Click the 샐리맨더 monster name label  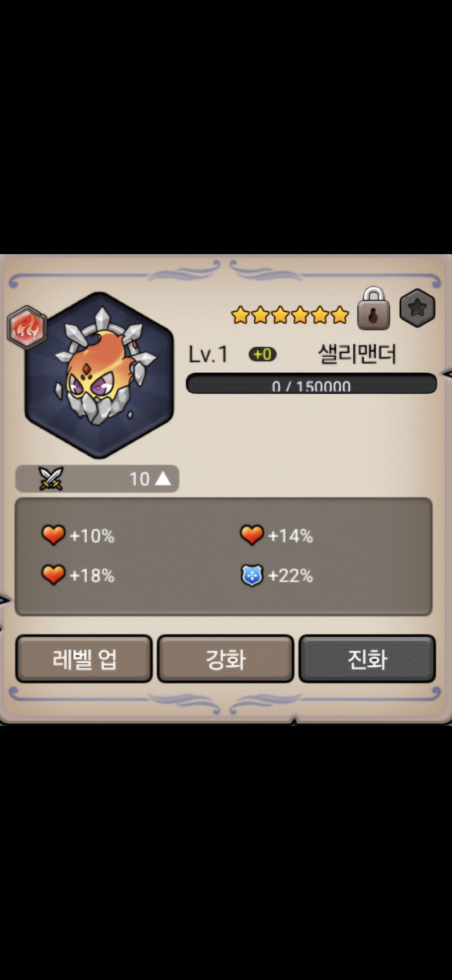pos(357,354)
